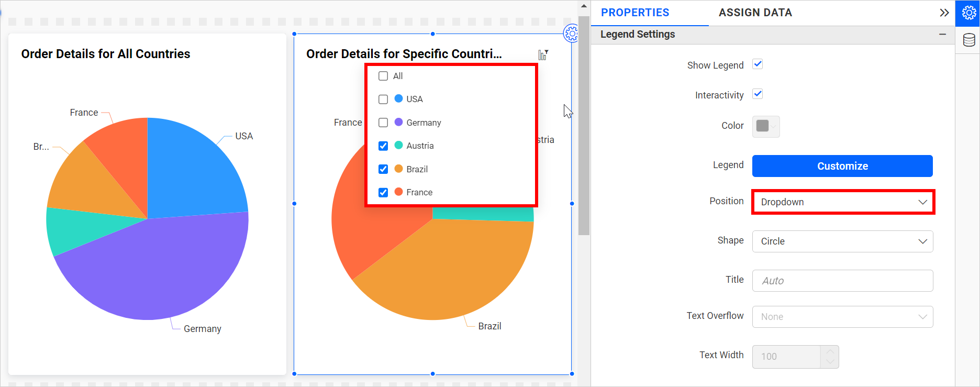The height and width of the screenshot is (387, 980).
Task: Click the legend Title input field
Action: tap(842, 281)
